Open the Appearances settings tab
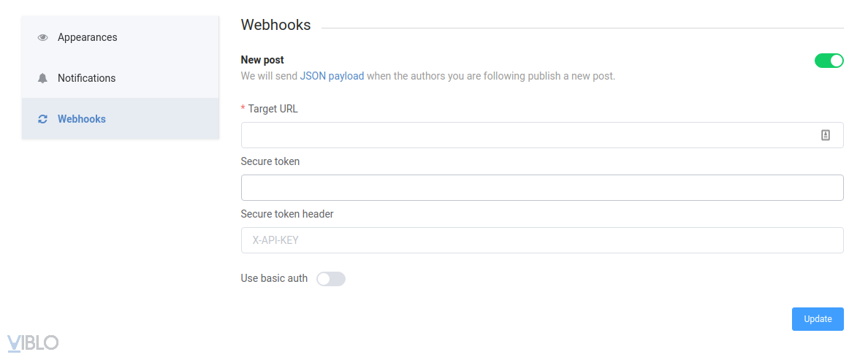This screenshot has height=360, width=868. (x=88, y=37)
